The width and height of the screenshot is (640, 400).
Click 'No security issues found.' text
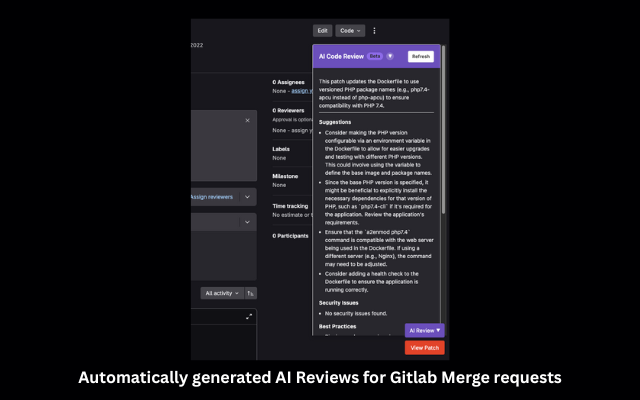point(356,313)
